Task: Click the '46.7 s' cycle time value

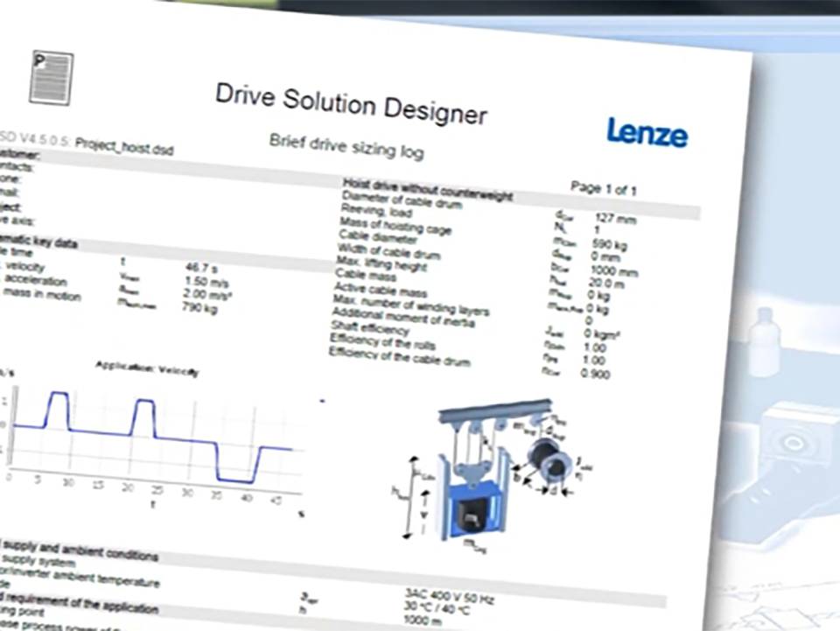Action: click(201, 267)
